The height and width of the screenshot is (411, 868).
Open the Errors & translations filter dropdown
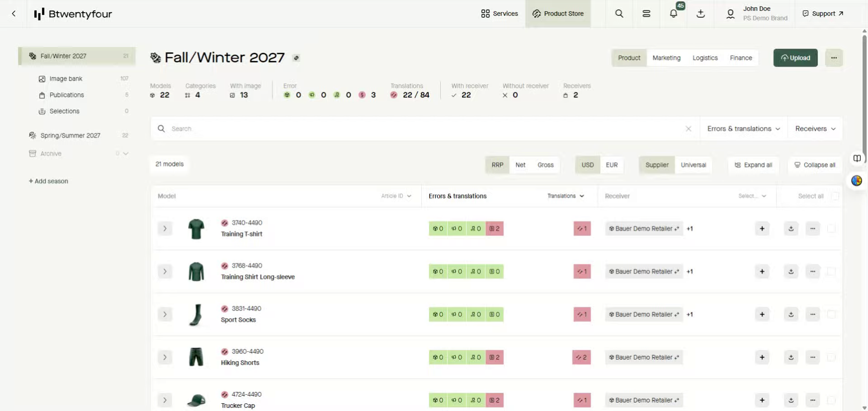point(743,129)
